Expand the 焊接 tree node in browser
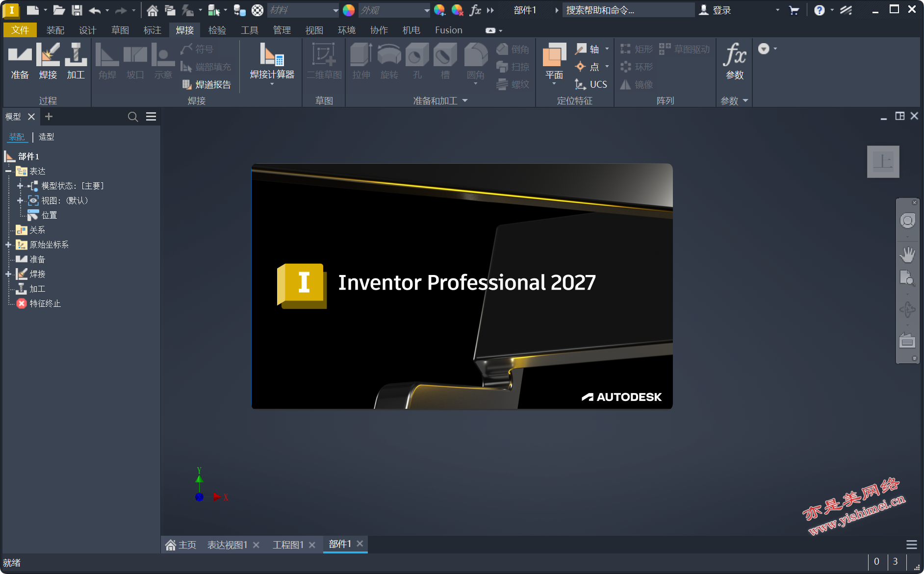 coord(8,274)
